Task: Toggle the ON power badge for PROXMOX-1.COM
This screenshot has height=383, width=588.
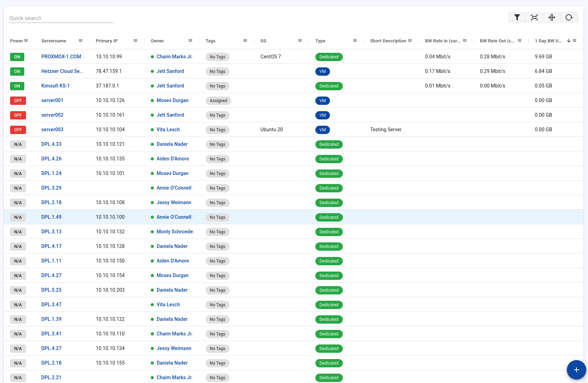Action: click(x=17, y=57)
